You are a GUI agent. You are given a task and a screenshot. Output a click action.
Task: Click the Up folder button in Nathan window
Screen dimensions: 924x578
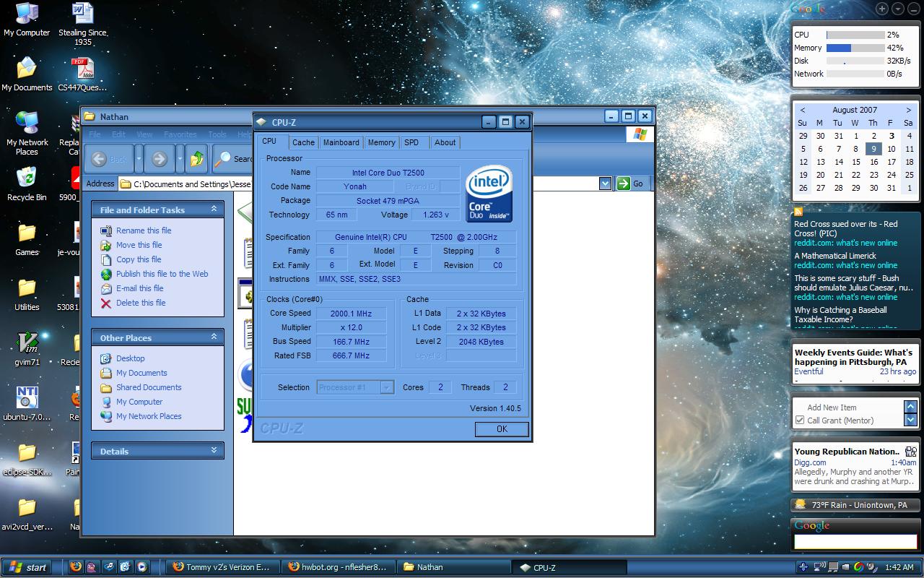coord(196,159)
